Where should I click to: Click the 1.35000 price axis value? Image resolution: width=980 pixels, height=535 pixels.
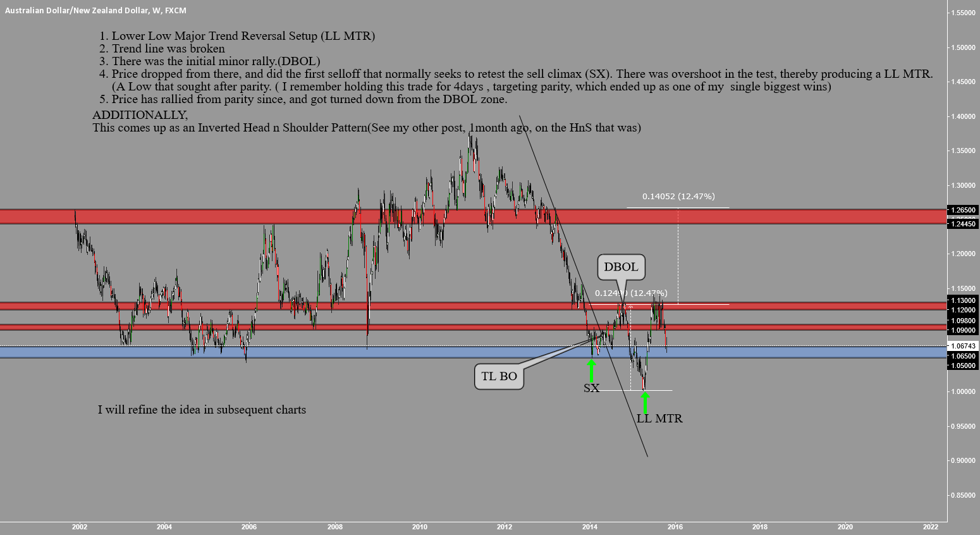coord(963,151)
